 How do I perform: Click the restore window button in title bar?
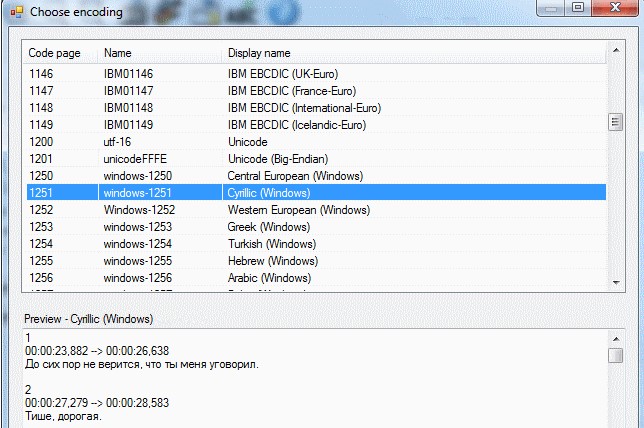pyautogui.click(x=578, y=7)
